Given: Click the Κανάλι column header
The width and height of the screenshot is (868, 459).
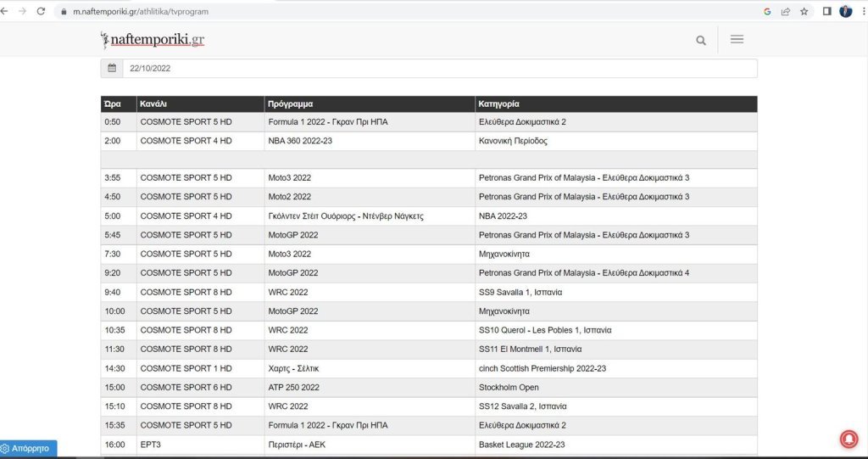Looking at the screenshot, I should pos(153,104).
